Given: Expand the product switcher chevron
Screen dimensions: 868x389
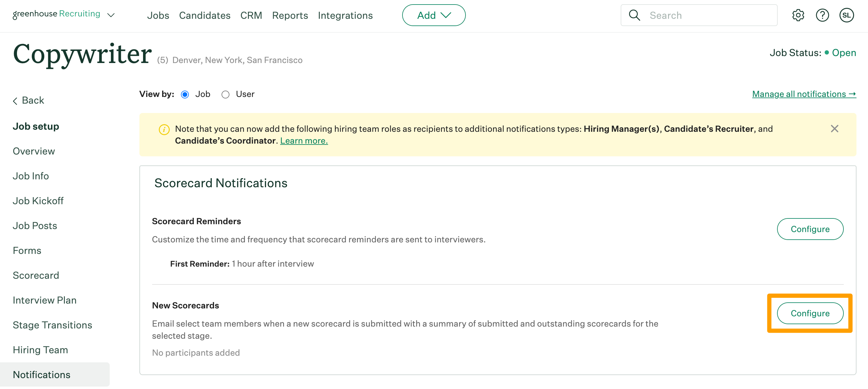Looking at the screenshot, I should pos(111,15).
